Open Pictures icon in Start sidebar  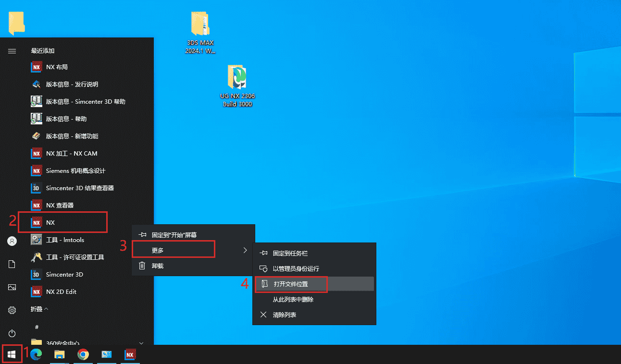point(12,287)
